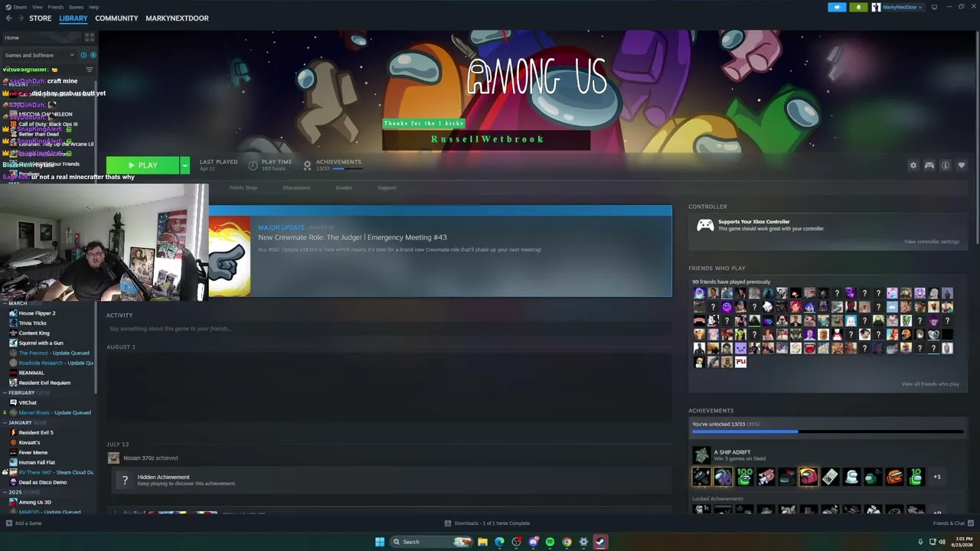Show the +1 more unlocked achievements
Image resolution: width=980 pixels, height=551 pixels.
[937, 477]
